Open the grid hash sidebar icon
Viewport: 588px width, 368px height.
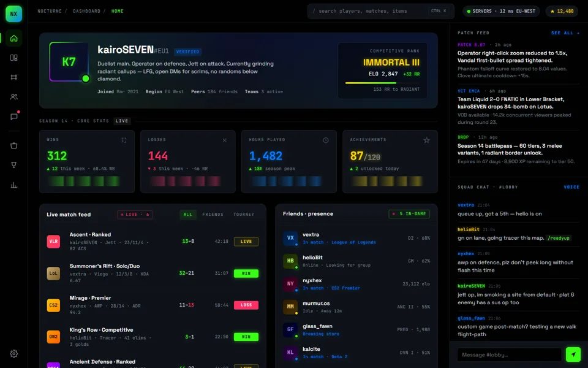(14, 77)
